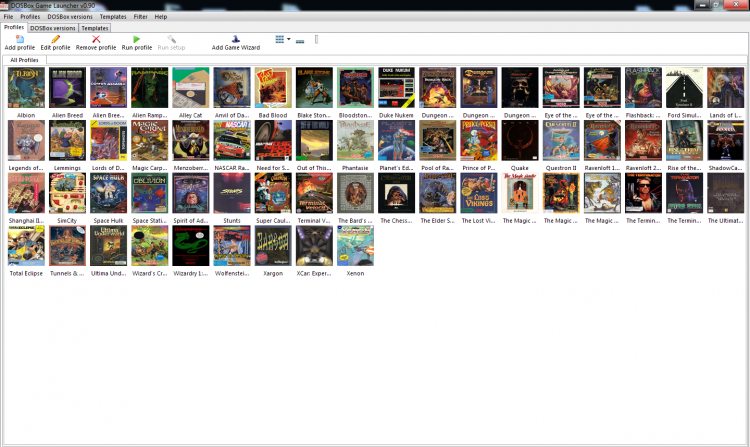
Task: Select the Need for Speed cover
Action: [x=273, y=140]
